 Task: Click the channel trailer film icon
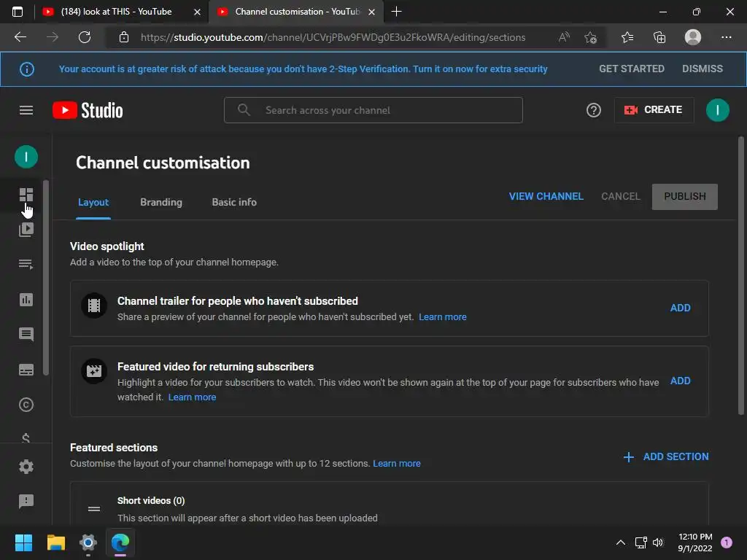tap(94, 306)
